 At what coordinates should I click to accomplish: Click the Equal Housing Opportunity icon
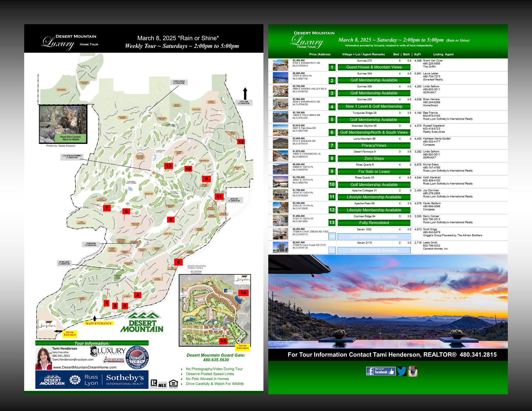click(x=173, y=383)
